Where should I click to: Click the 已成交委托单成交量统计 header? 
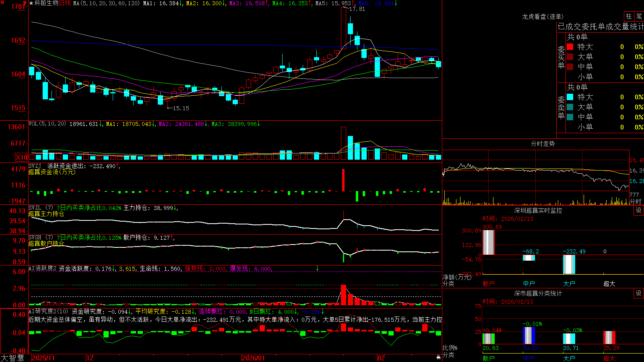pos(601,27)
